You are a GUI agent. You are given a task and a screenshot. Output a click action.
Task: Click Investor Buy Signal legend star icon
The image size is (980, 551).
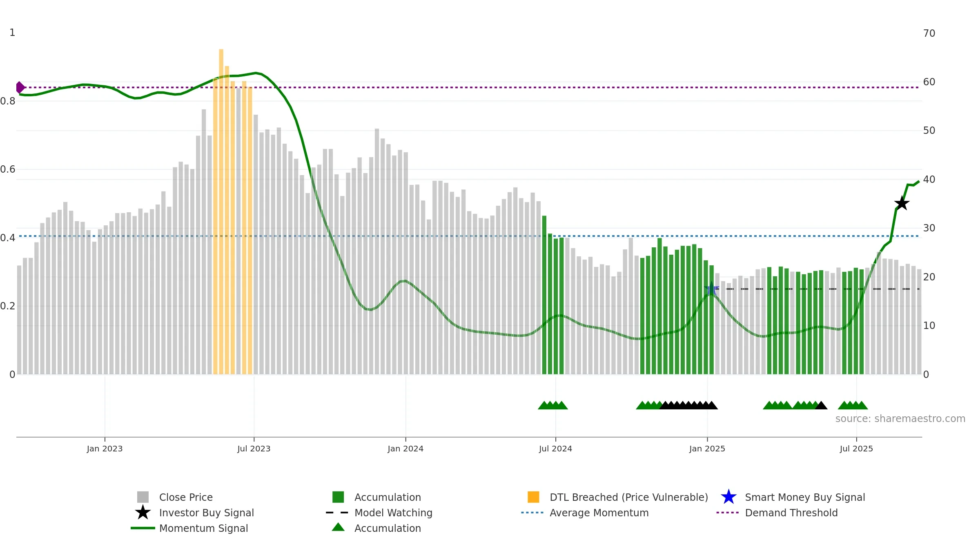coord(143,513)
